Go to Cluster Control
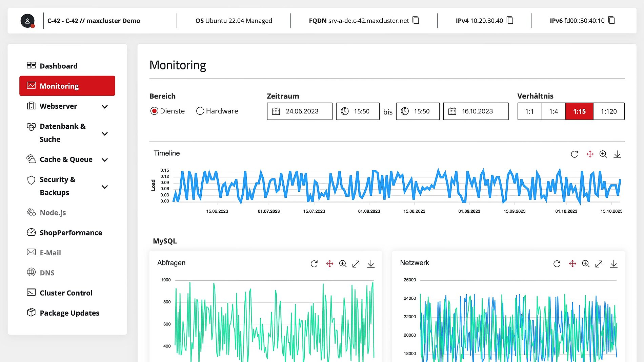644x362 pixels. [66, 293]
